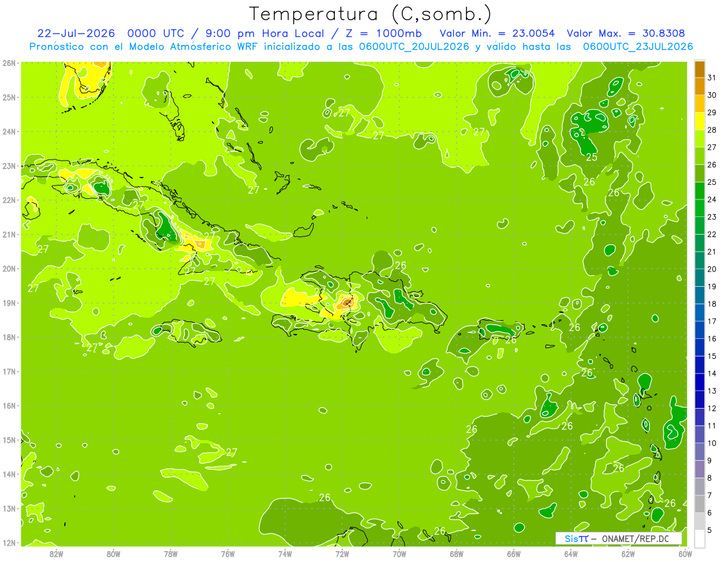This screenshot has height=562, width=728.
Task: Click the '74W' longitude axis label
Action: (x=285, y=554)
